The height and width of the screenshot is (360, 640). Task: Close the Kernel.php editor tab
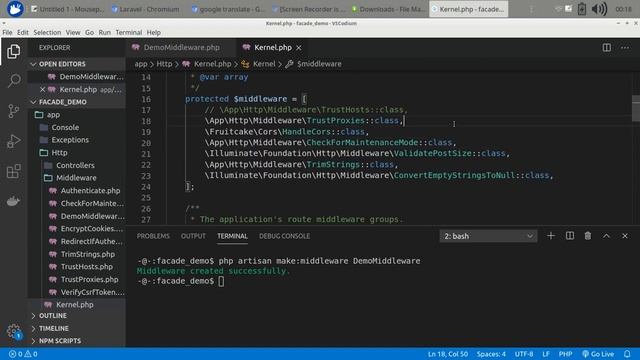click(x=299, y=48)
